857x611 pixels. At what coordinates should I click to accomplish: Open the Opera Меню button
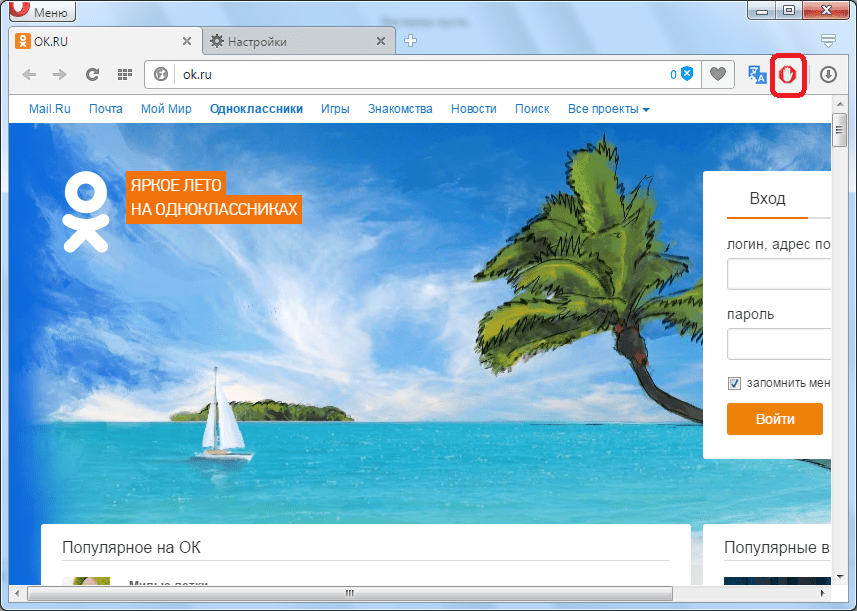point(43,10)
